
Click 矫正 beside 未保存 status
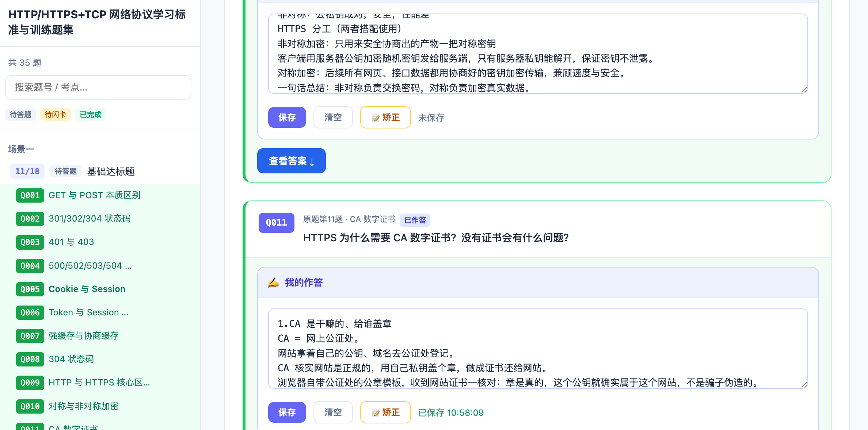point(385,118)
